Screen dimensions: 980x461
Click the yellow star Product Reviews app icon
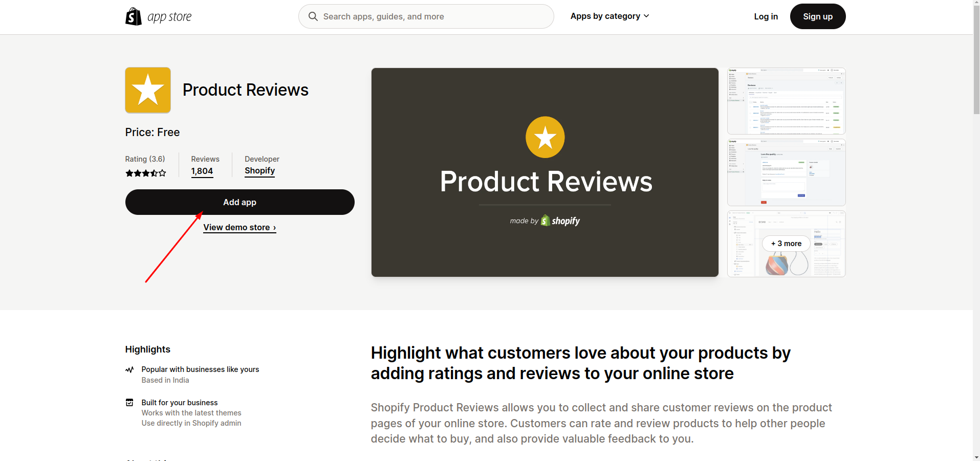tap(148, 90)
